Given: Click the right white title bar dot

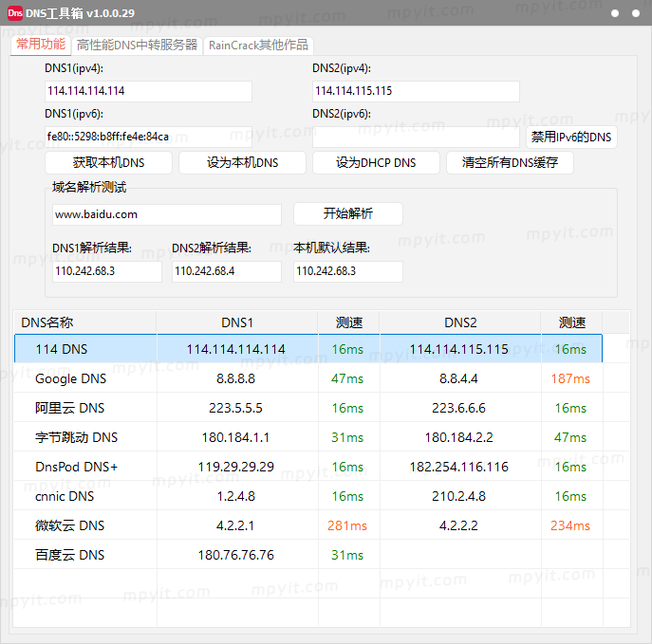Looking at the screenshot, I should coord(636,13).
